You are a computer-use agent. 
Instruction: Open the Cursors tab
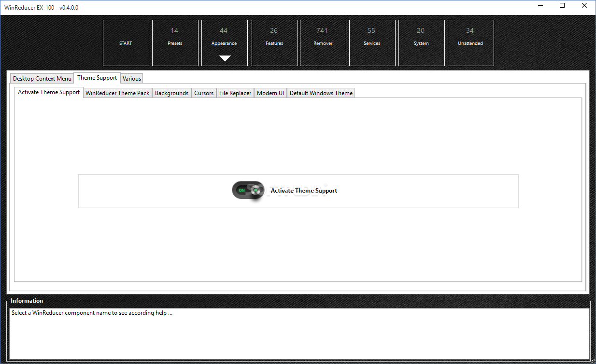204,93
